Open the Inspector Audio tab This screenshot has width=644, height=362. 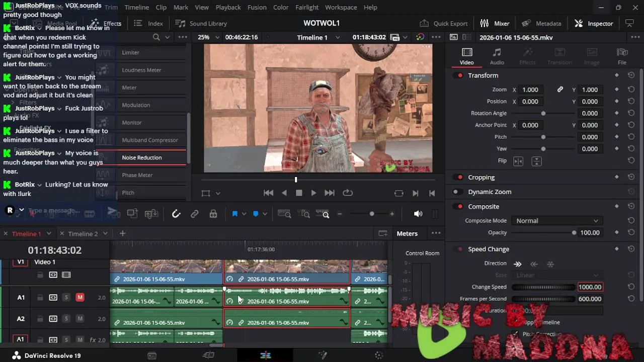[497, 56]
